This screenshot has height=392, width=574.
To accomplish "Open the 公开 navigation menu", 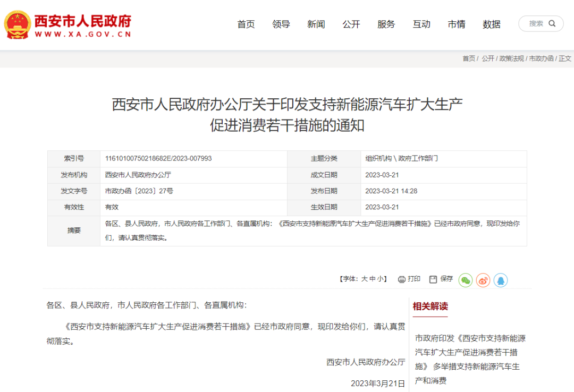I will [x=351, y=24].
